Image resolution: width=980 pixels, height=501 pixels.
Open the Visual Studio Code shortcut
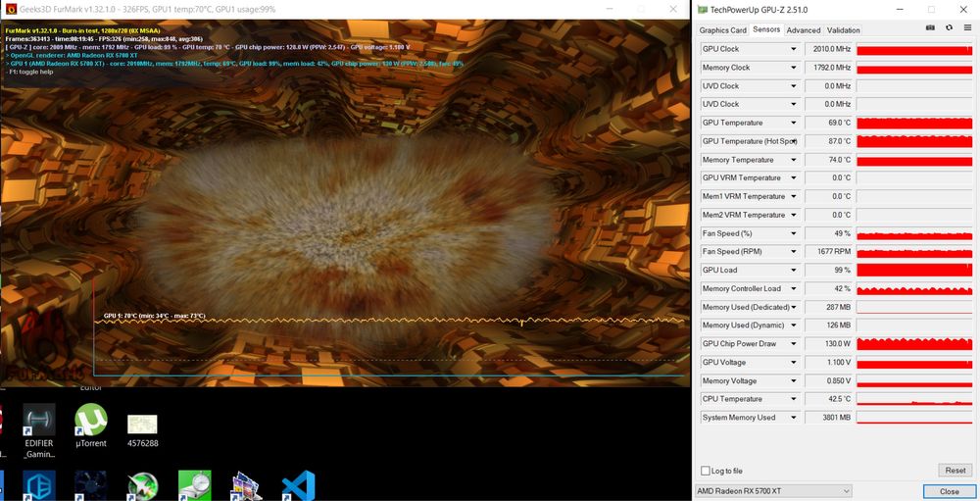point(298,486)
